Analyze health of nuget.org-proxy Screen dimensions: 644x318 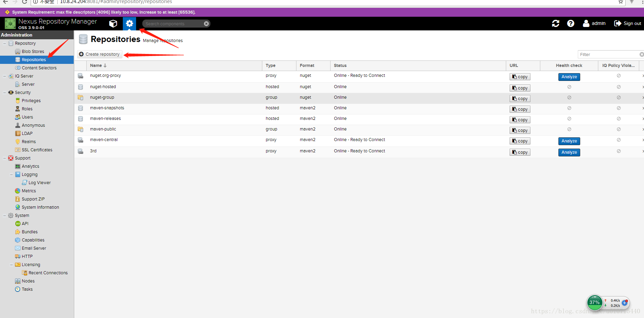point(569,77)
